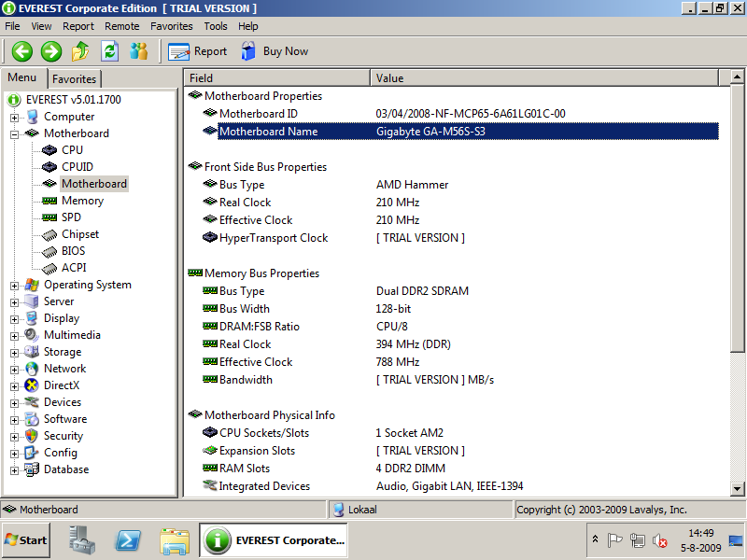
Task: Click the scroll up arrow of details list
Action: coord(737,77)
